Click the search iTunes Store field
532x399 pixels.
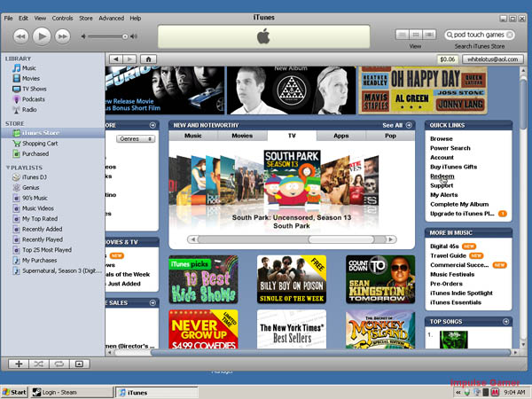point(479,35)
